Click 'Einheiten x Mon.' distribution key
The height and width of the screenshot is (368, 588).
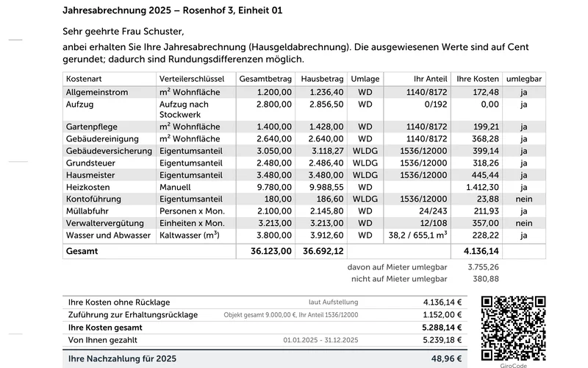pyautogui.click(x=192, y=223)
